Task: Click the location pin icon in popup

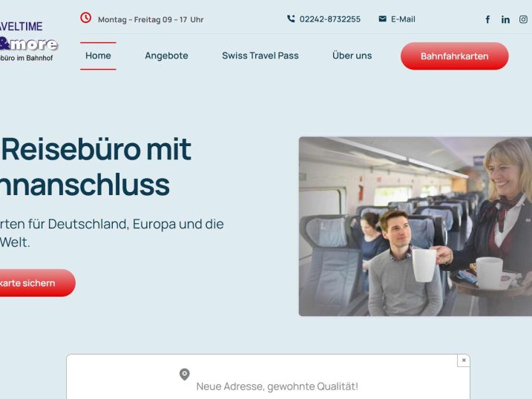Action: [185, 375]
